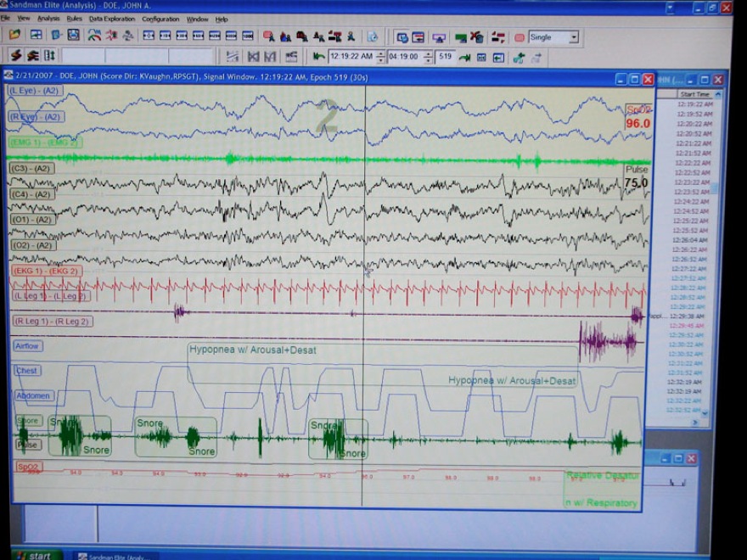Open the Analysis menu

pyautogui.click(x=48, y=19)
